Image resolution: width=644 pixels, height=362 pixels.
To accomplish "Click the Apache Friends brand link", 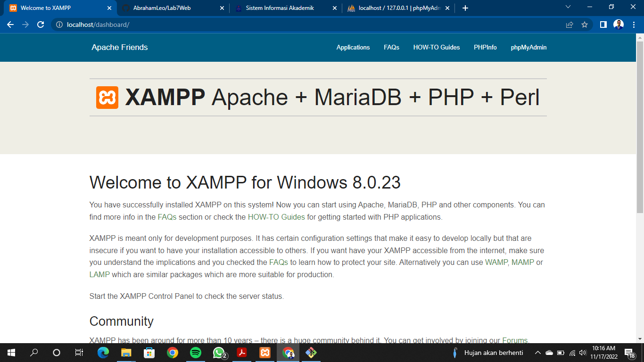I will click(x=120, y=47).
